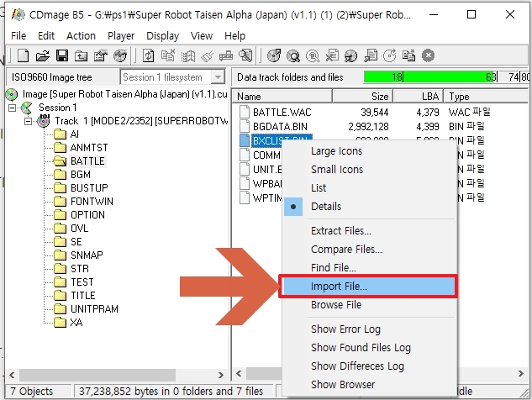Viewport: 532px width, 400px height.
Task: Choose Small Icons from context menu
Action: point(370,169)
